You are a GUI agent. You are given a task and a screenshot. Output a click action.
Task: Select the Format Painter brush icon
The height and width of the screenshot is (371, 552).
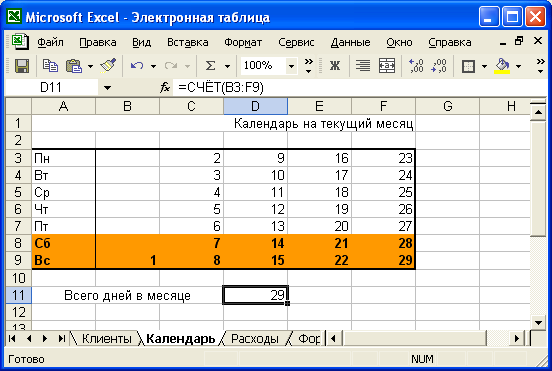[108, 66]
